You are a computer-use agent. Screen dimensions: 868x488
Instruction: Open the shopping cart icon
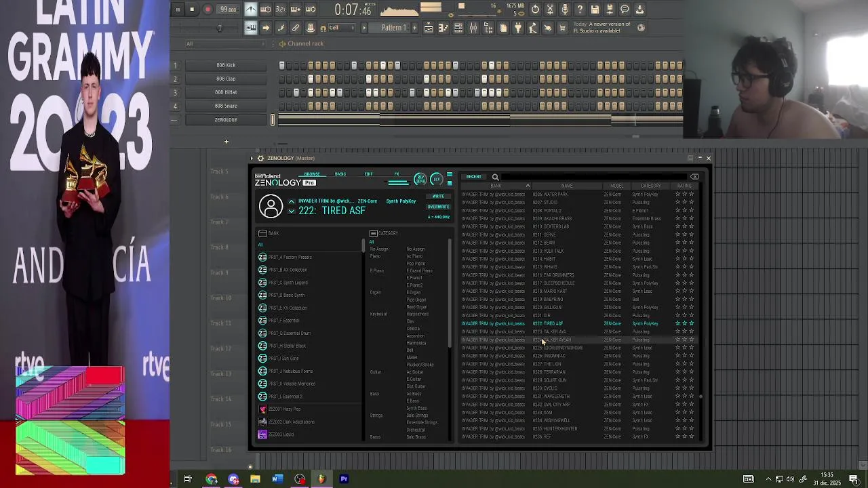click(562, 28)
